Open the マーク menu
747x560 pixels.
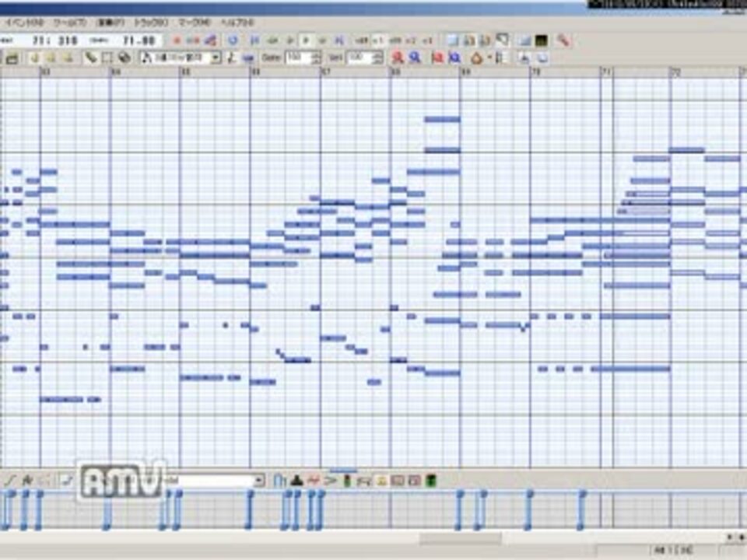pyautogui.click(x=195, y=23)
